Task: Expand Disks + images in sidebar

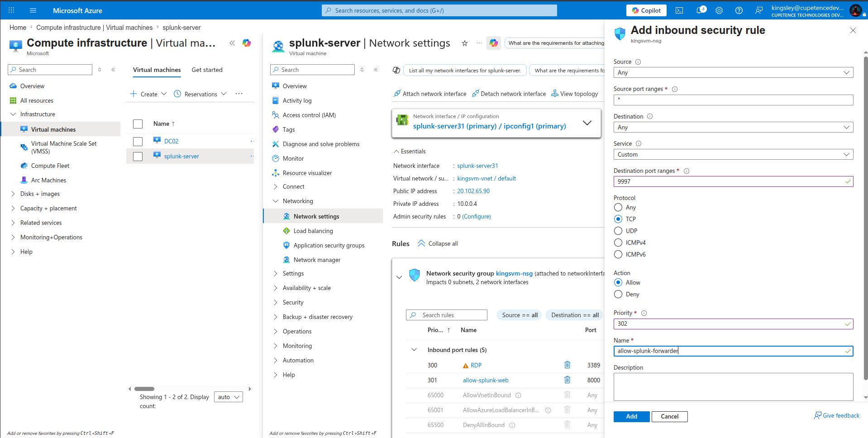Action: point(13,194)
